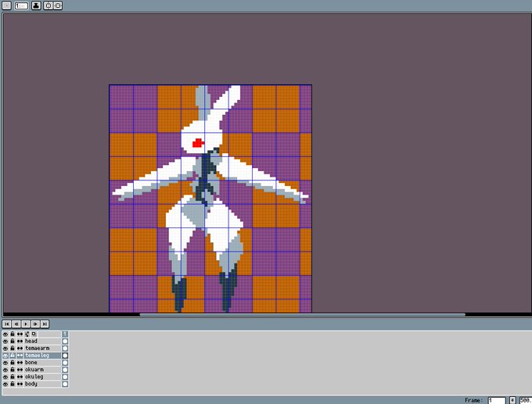Screen dimensions: 532x404
Task: Toggle all layers visibility in header row
Action: click(x=5, y=334)
